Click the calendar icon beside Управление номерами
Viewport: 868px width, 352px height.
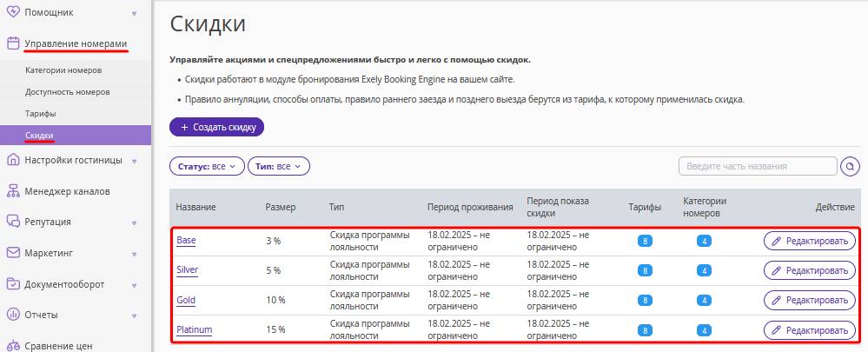tap(13, 43)
